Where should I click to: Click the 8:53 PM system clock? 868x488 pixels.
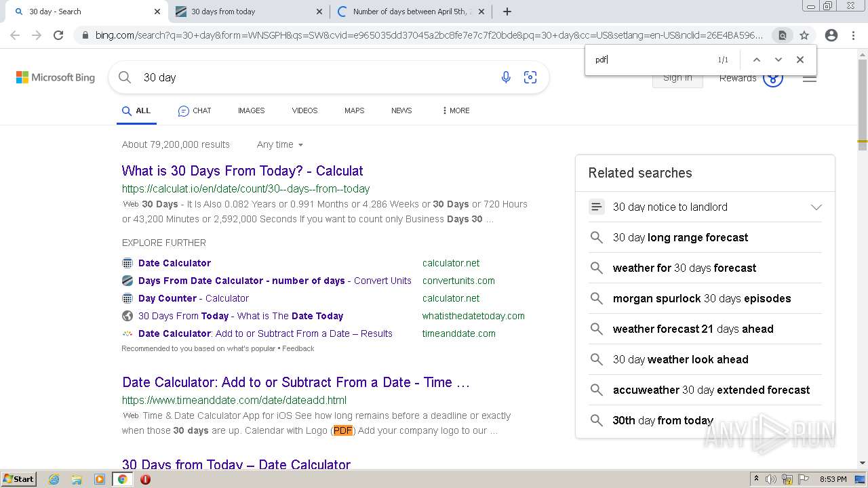tap(833, 479)
